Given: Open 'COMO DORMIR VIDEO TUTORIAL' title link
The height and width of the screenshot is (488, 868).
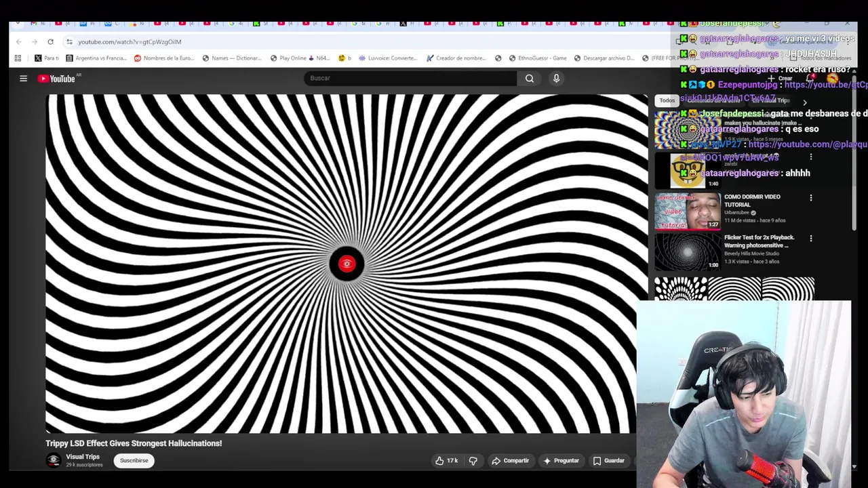Looking at the screenshot, I should click(x=752, y=201).
